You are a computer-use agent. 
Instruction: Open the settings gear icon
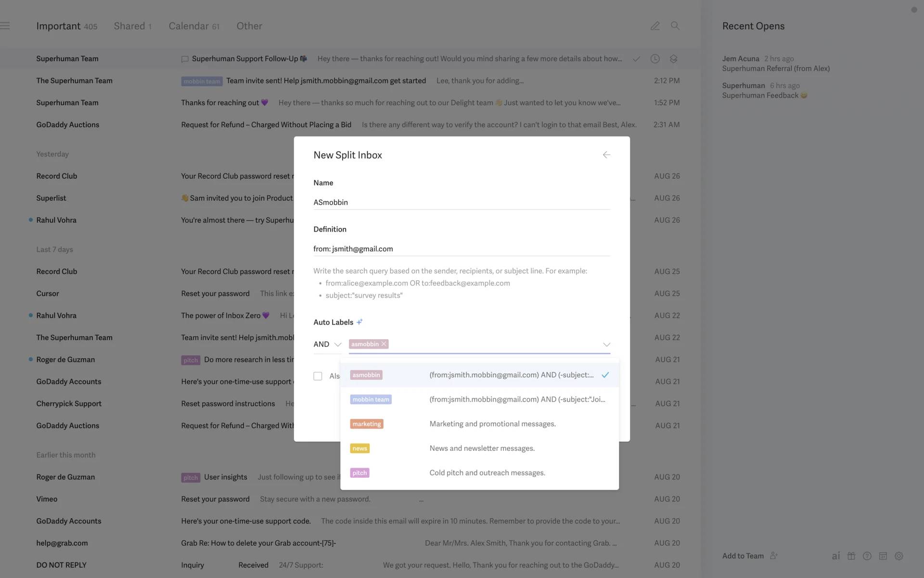pyautogui.click(x=898, y=556)
